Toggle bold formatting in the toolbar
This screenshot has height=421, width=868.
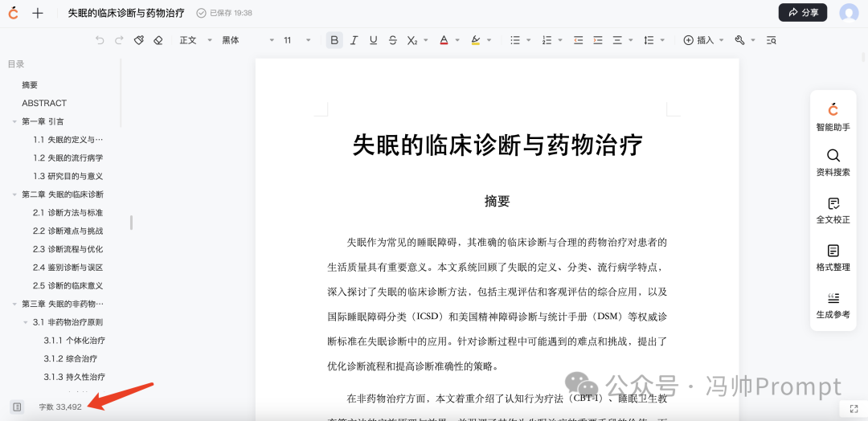tap(334, 40)
